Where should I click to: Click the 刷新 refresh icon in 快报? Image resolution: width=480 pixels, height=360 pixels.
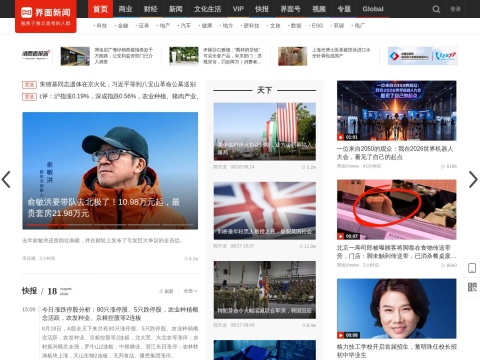[166, 291]
